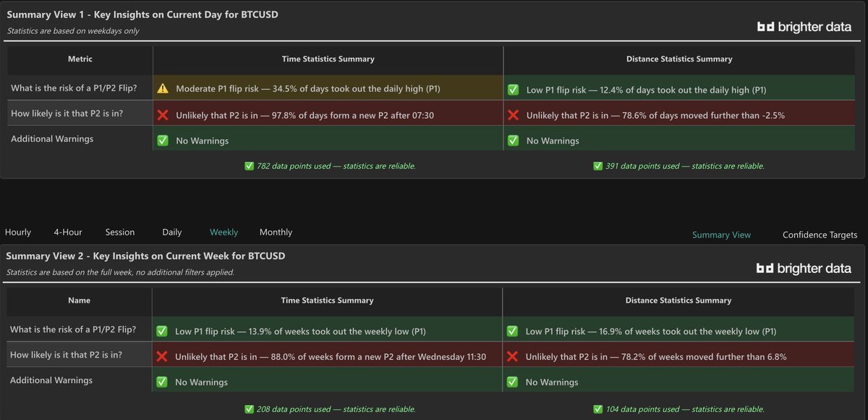
Task: Click 'Statistics are based on the full week' note
Action: [120, 272]
